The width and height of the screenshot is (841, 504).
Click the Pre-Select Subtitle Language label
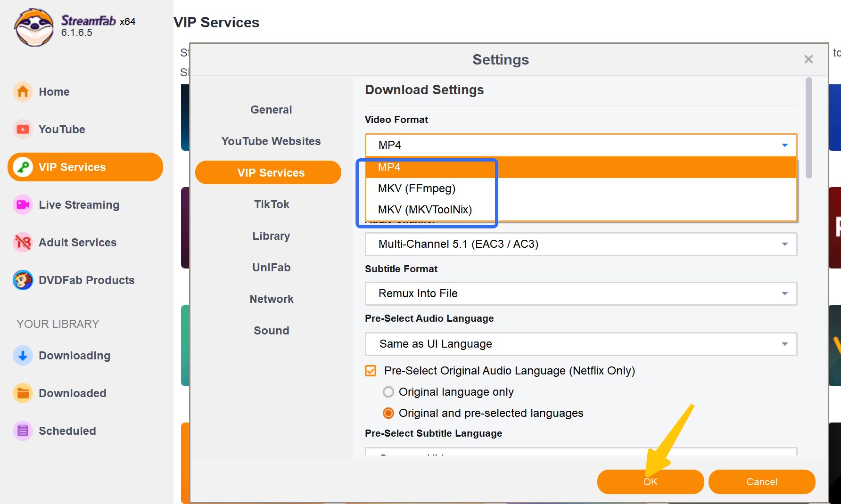434,433
